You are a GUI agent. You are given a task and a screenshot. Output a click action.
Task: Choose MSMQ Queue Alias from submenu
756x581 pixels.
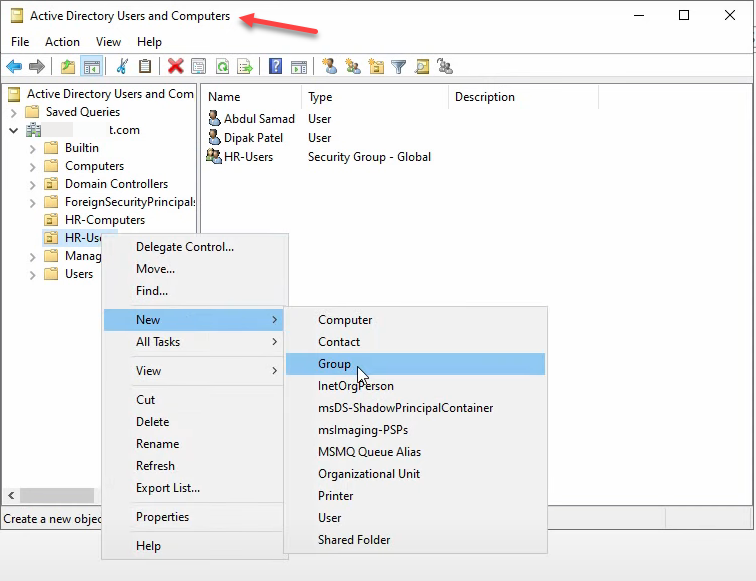coord(416,452)
